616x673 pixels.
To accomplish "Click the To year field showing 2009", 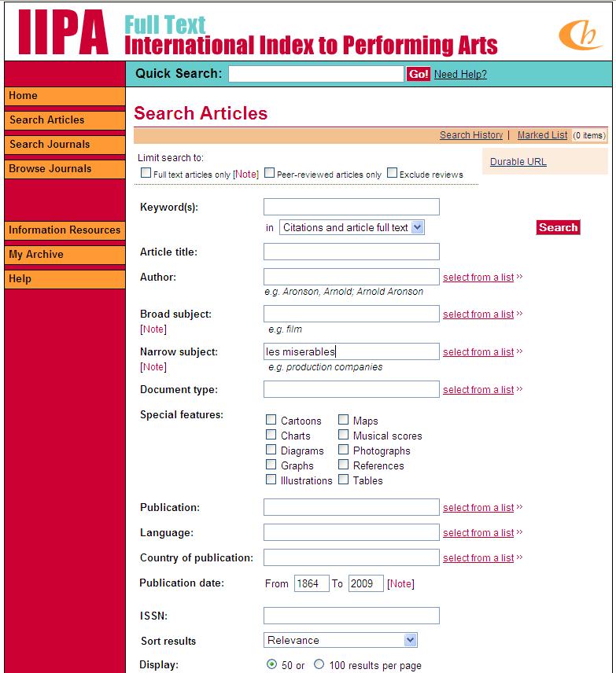I will click(366, 583).
